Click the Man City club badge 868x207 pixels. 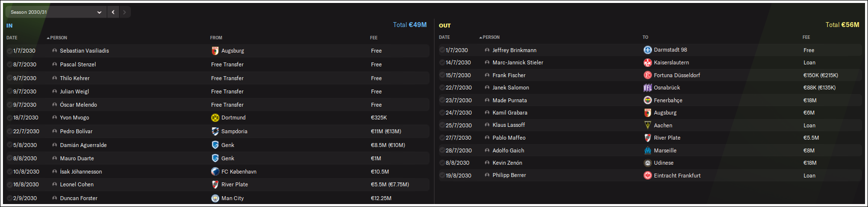click(215, 198)
